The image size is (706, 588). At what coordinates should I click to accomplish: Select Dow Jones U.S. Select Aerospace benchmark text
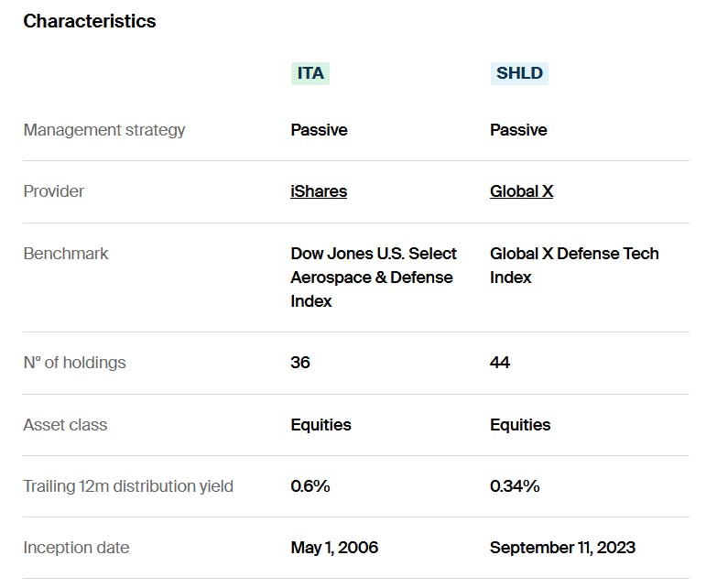[x=374, y=277]
